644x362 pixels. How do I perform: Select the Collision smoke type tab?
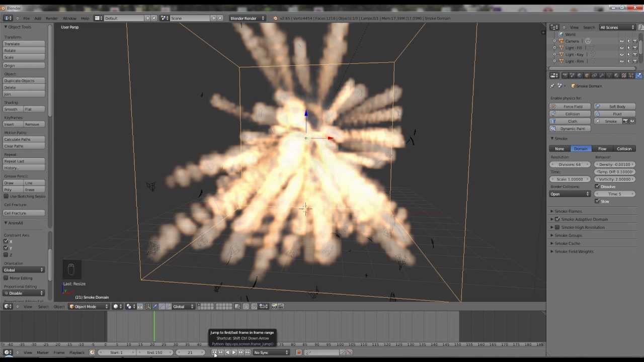[624, 149]
